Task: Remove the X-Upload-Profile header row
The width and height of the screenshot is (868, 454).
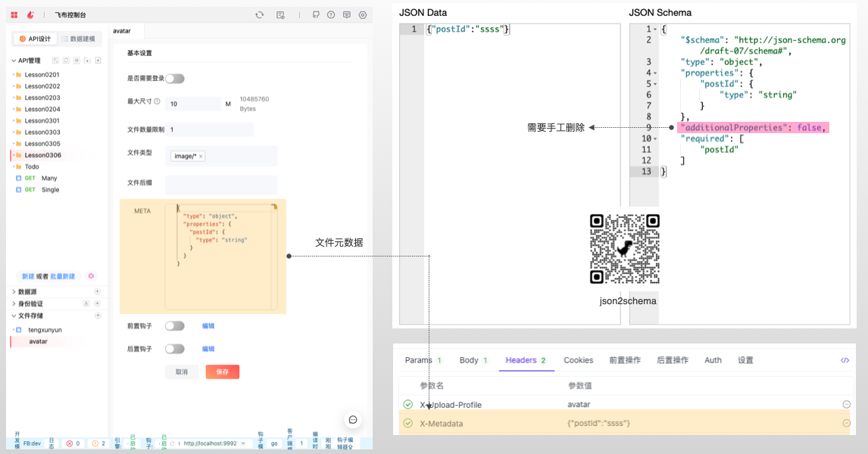Action: coord(846,405)
